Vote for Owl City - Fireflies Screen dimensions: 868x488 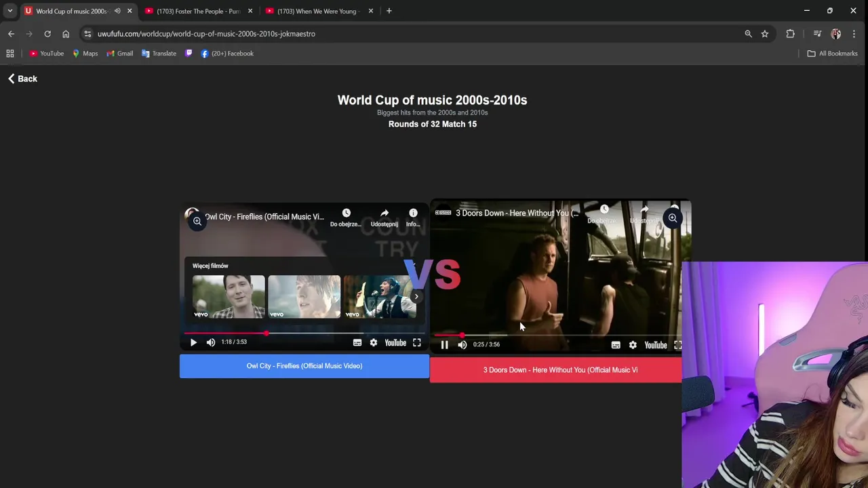[304, 366]
